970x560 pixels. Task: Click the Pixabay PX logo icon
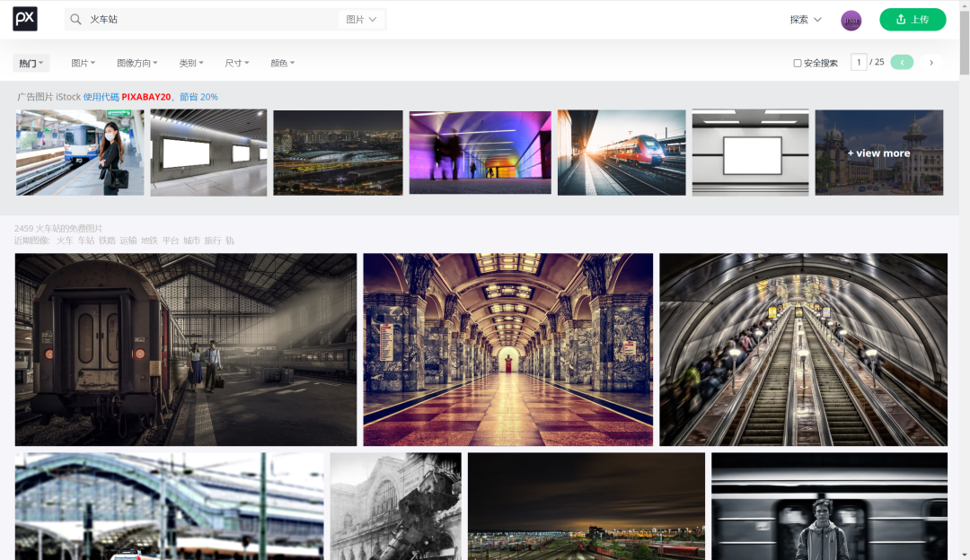pyautogui.click(x=25, y=19)
